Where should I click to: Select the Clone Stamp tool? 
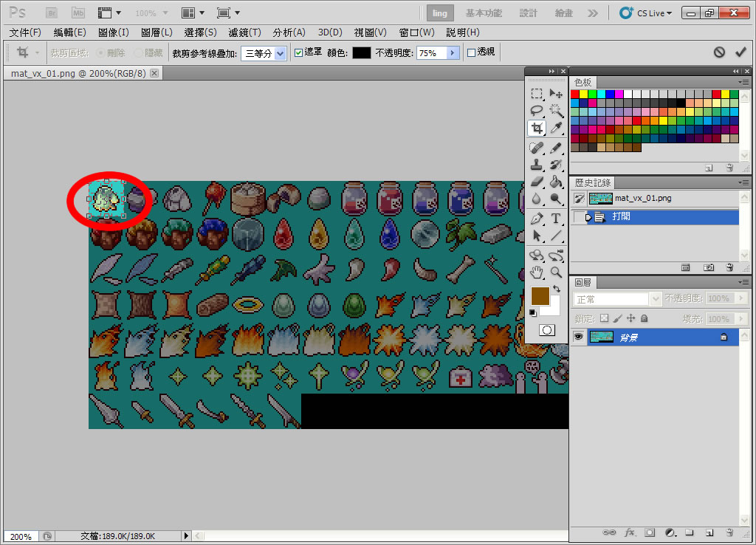coord(537,165)
